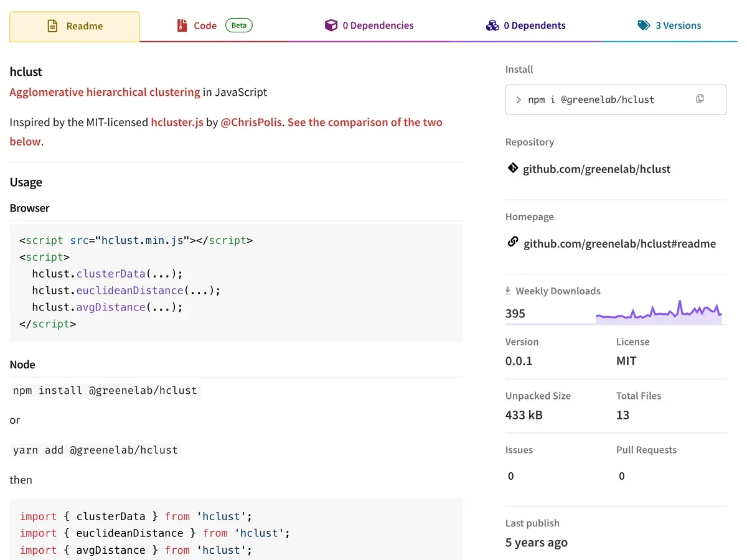Click the Dependencies cube icon

click(331, 26)
